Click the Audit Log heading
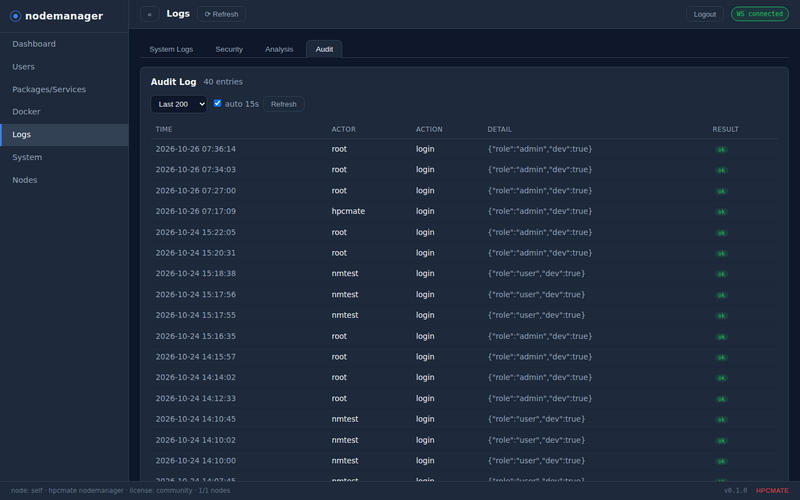The width and height of the screenshot is (800, 500). [173, 82]
